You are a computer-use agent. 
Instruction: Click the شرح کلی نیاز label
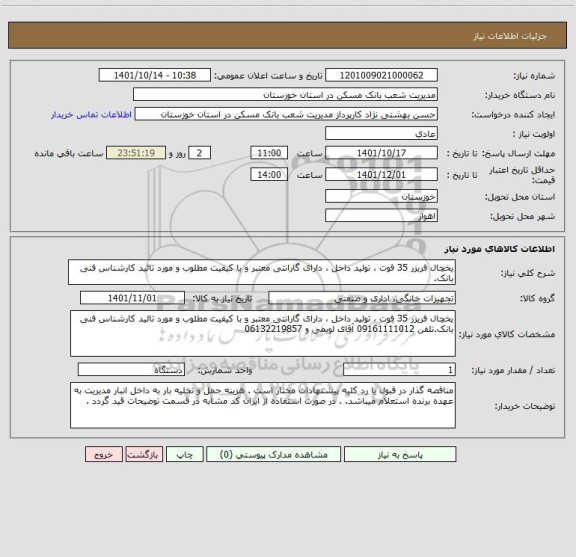[x=528, y=273]
